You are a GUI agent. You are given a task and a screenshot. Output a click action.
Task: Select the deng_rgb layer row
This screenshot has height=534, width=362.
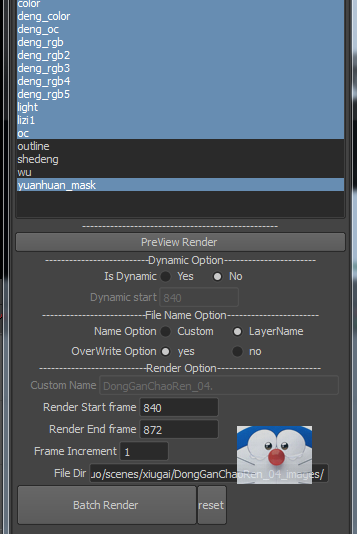[180, 42]
